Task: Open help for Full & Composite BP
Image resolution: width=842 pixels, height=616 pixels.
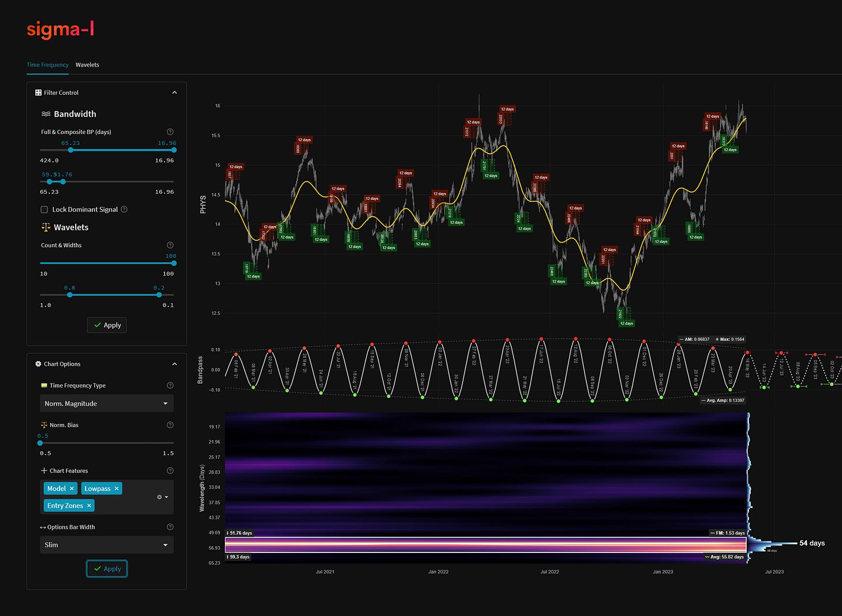Action: coord(170,132)
